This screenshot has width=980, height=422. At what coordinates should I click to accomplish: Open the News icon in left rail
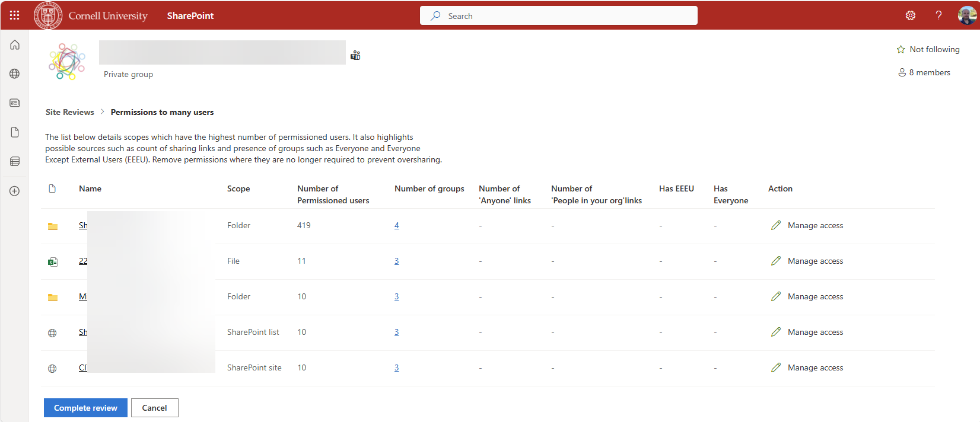15,103
